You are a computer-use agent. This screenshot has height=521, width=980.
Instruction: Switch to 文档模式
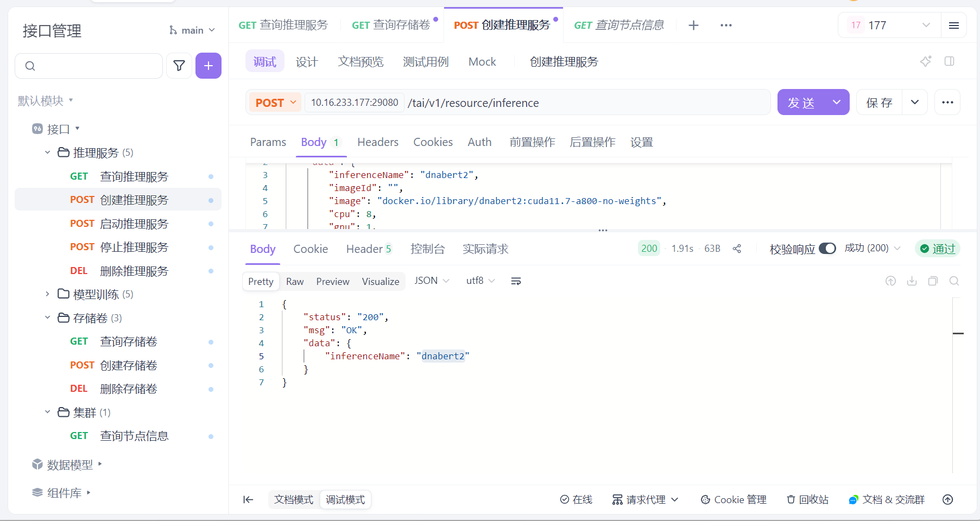tap(294, 500)
